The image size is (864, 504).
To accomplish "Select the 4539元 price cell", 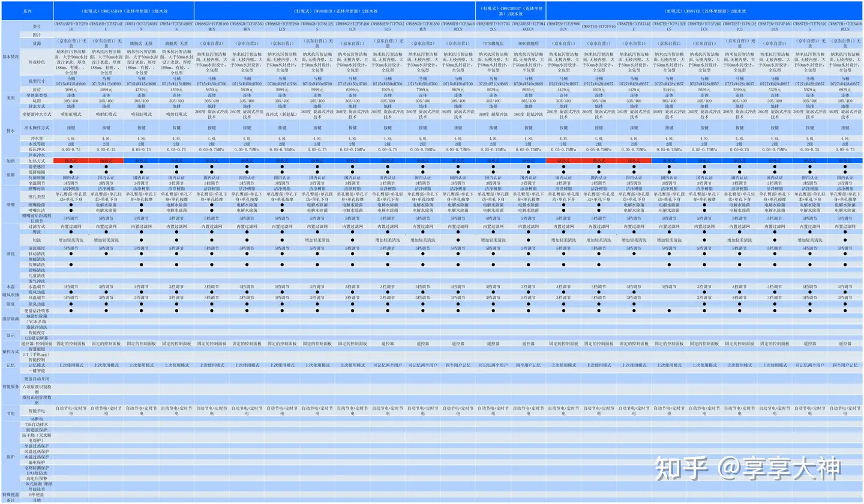I will pyautogui.click(x=176, y=89).
